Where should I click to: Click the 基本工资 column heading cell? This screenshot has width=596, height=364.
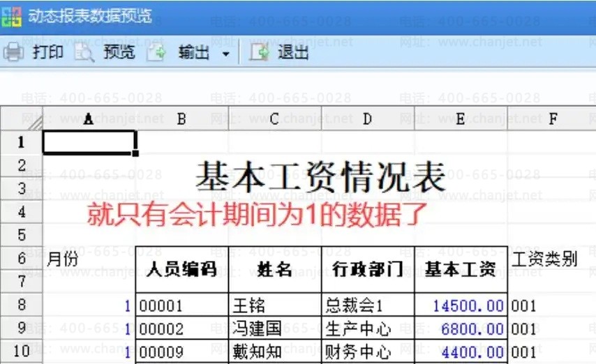point(461,269)
